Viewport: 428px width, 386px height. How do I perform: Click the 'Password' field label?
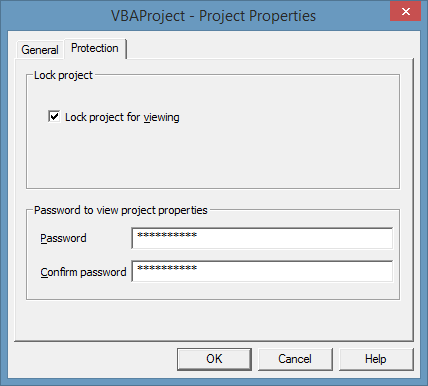point(63,238)
